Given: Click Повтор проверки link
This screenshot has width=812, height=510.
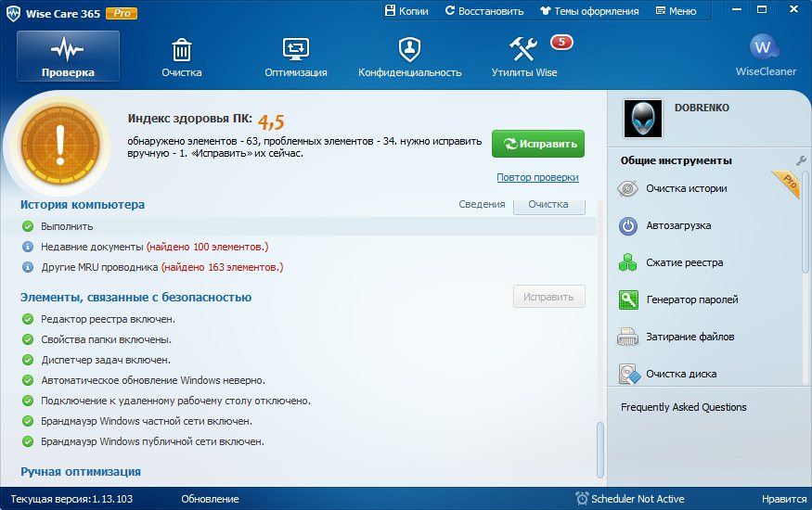Looking at the screenshot, I should coord(537,177).
